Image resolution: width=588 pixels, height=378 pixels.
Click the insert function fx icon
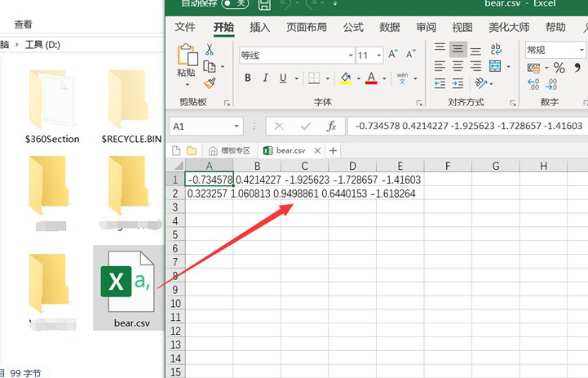331,126
